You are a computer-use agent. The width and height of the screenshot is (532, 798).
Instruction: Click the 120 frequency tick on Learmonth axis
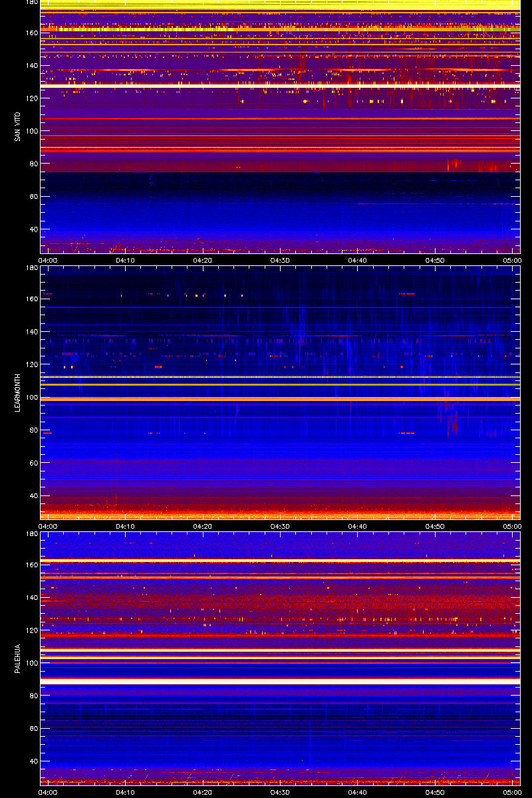[31, 364]
